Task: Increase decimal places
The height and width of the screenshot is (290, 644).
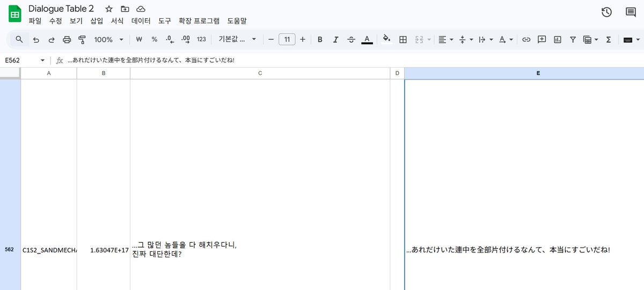Action: (x=186, y=39)
